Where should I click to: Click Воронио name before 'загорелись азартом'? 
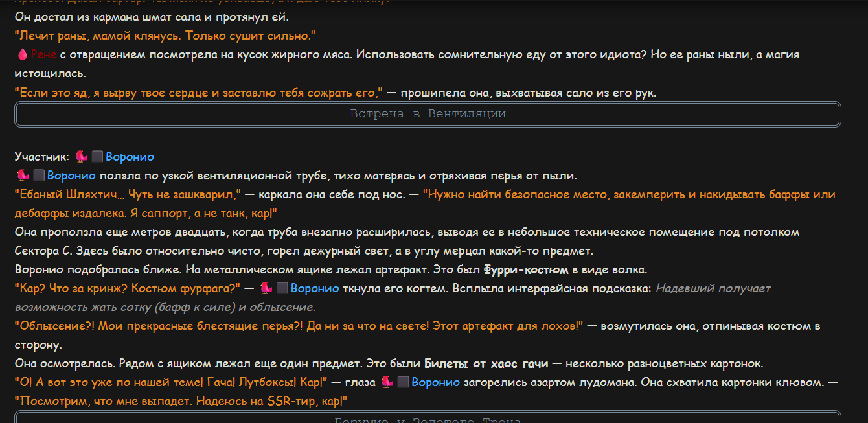click(x=435, y=382)
